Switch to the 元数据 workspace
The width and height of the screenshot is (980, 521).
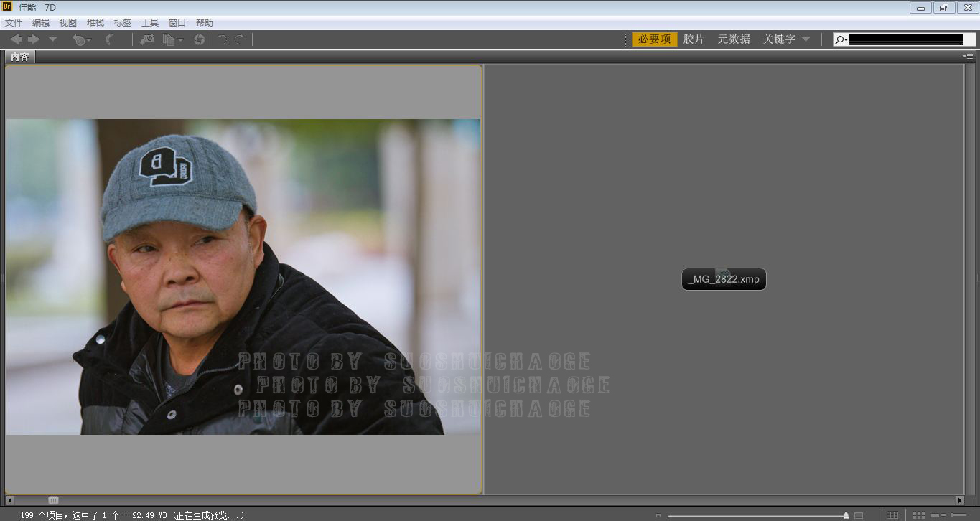point(733,39)
